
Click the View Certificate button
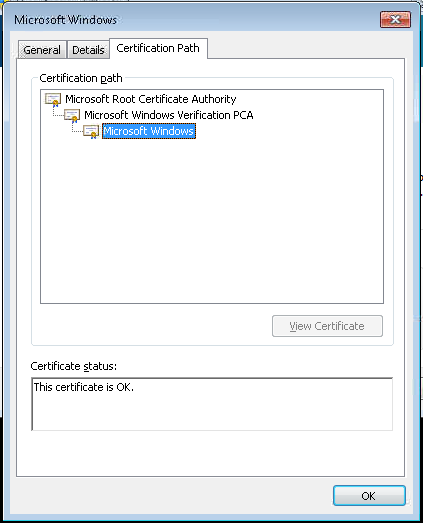[327, 326]
